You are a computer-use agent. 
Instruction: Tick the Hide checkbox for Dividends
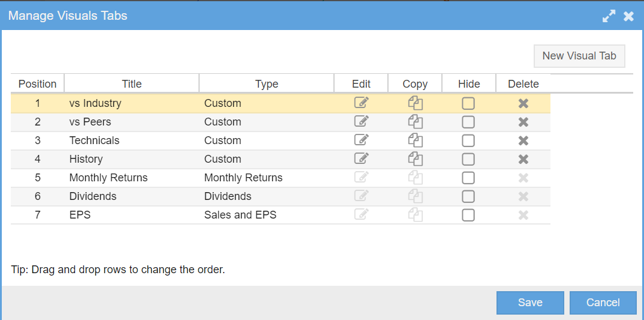tap(468, 196)
